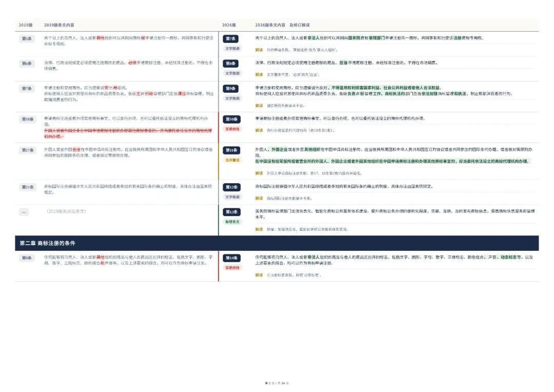
Task: Click the 文字微调 tag under dark 第9条
Action: [232, 99]
